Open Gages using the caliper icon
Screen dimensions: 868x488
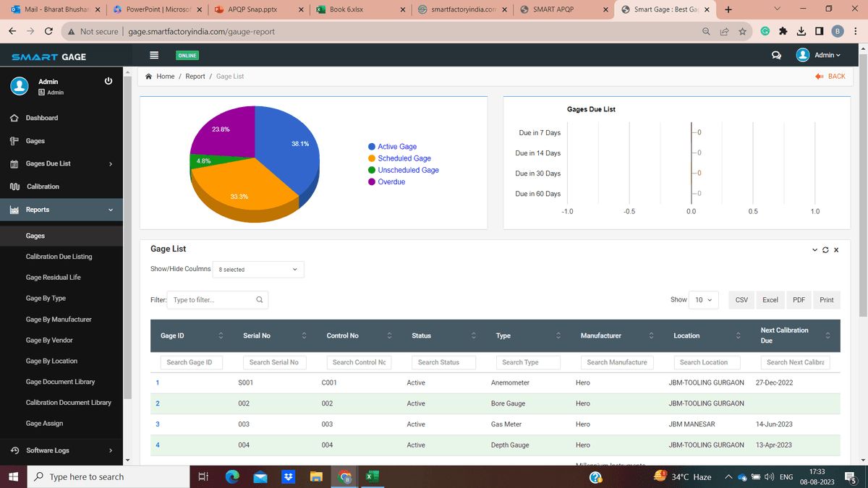tap(13, 140)
